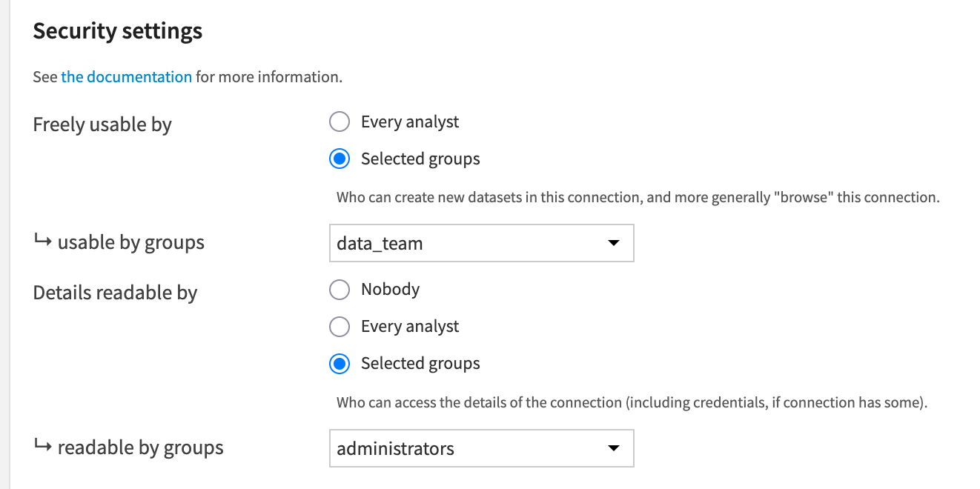Select 'Selected groups' under Freely usable by
Screen dimensions: 980x489
point(340,159)
